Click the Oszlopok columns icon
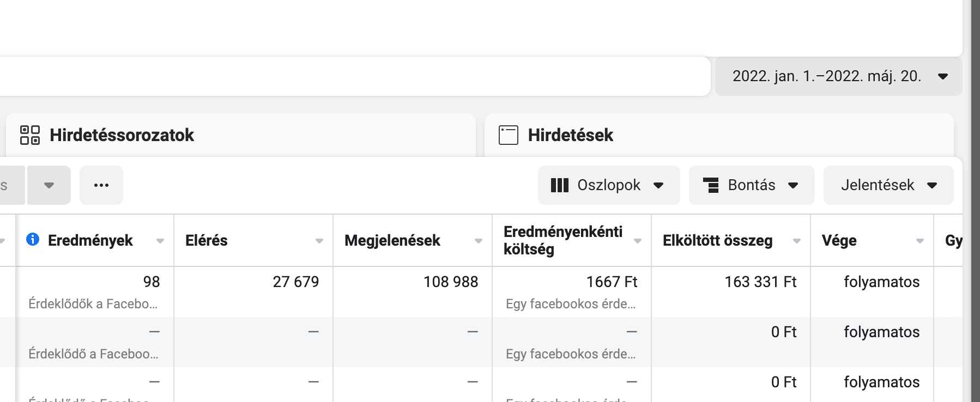The height and width of the screenshot is (402, 980). pos(560,185)
